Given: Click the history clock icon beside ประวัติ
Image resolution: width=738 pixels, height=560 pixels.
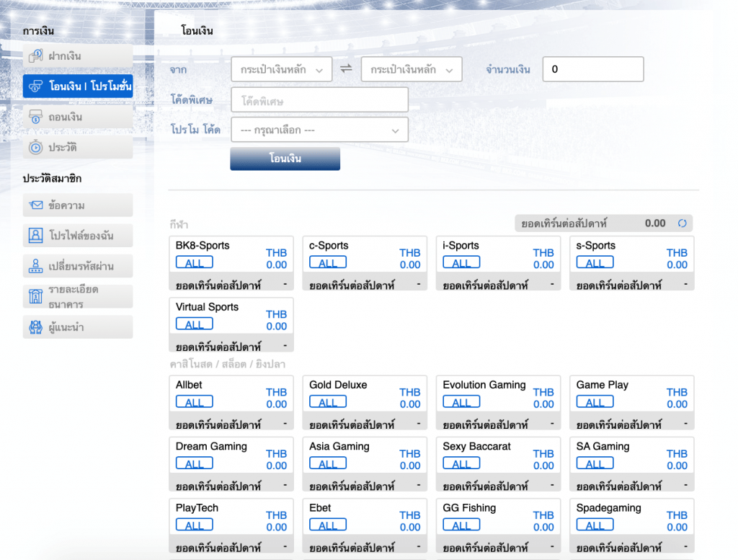Looking at the screenshot, I should pyautogui.click(x=35, y=147).
